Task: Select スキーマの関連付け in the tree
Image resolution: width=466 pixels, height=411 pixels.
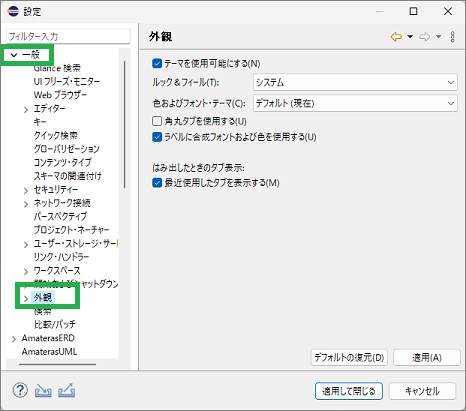Action: pyautogui.click(x=67, y=176)
